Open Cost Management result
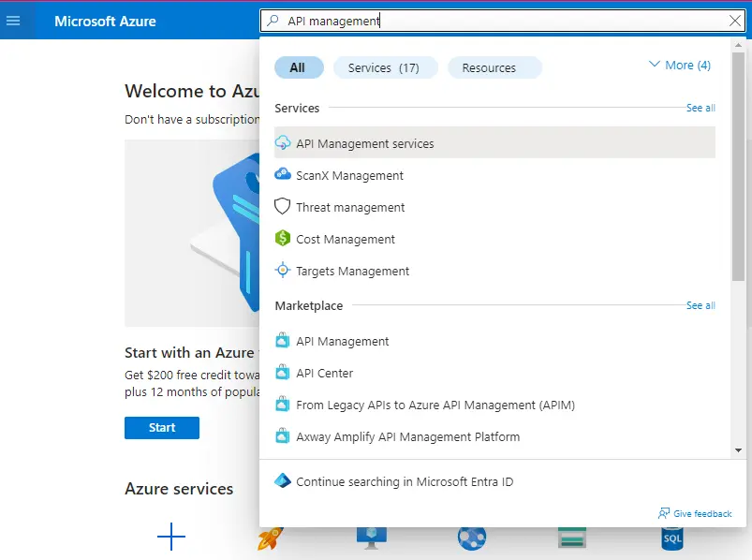 click(494, 239)
